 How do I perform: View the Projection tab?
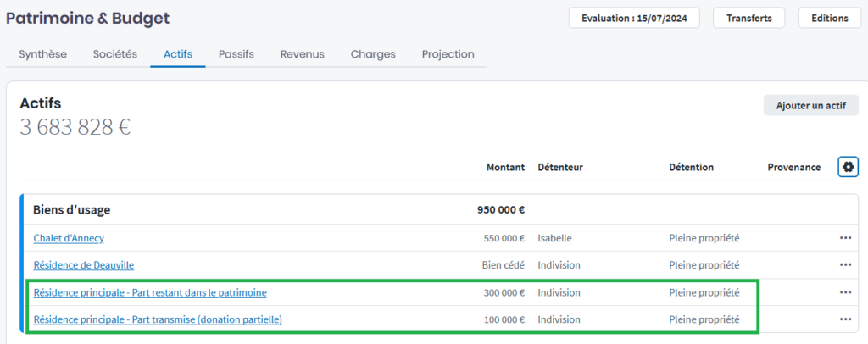[448, 54]
